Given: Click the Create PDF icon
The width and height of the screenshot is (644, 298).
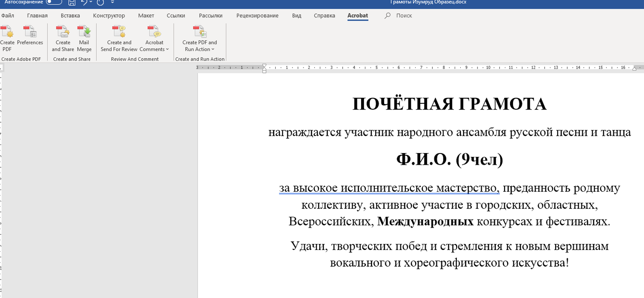Looking at the screenshot, I should [x=7, y=39].
